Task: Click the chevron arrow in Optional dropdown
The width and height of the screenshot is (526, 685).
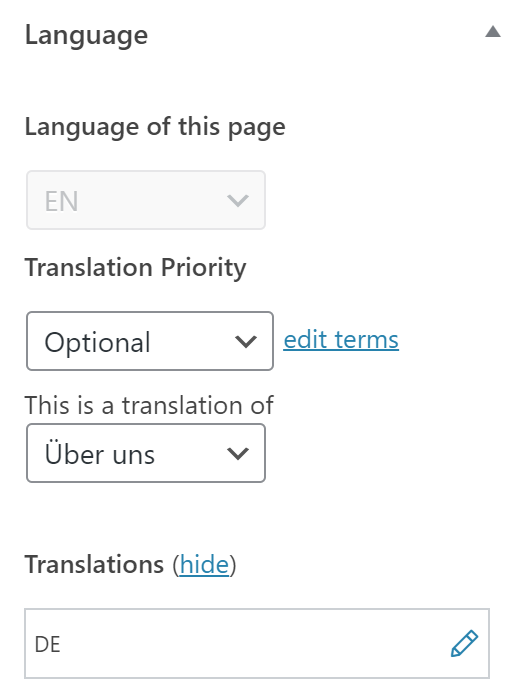Action: 246,341
